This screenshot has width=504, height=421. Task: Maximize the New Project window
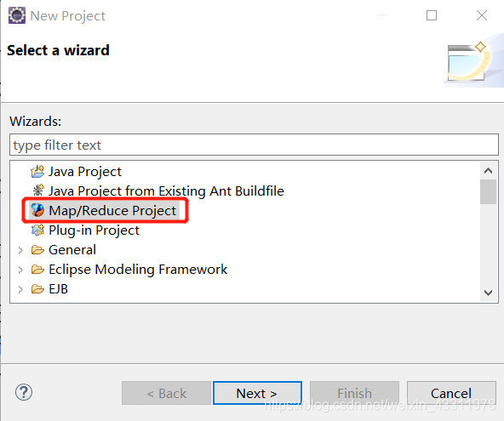[x=432, y=15]
